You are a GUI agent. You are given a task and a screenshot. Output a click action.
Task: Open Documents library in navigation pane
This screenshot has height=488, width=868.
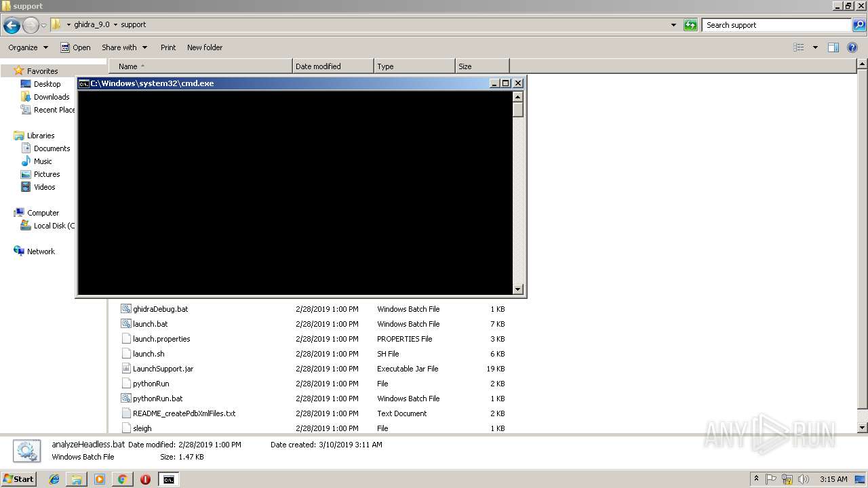[x=52, y=148]
